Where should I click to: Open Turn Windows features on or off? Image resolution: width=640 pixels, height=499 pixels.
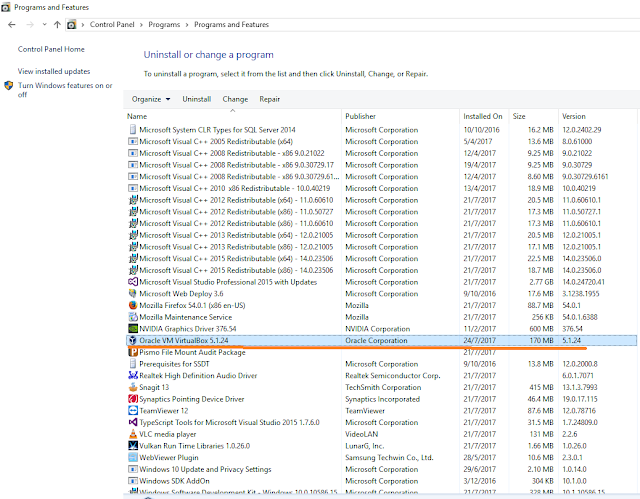coord(65,90)
